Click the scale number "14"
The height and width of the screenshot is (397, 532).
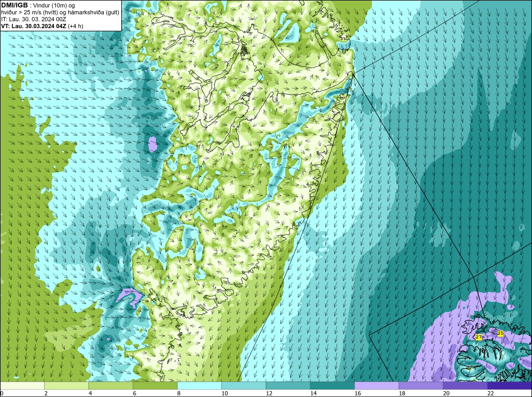313,393
